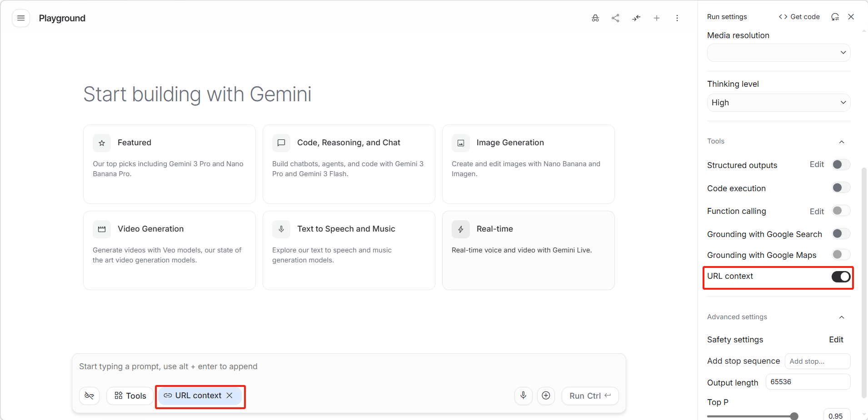Open the Media resolution dropdown

pyautogui.click(x=778, y=53)
